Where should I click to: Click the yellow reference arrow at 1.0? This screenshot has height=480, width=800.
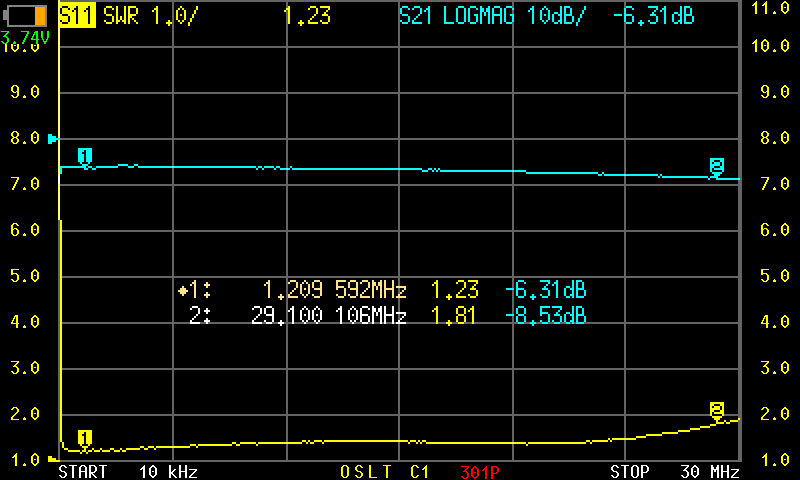[54, 460]
